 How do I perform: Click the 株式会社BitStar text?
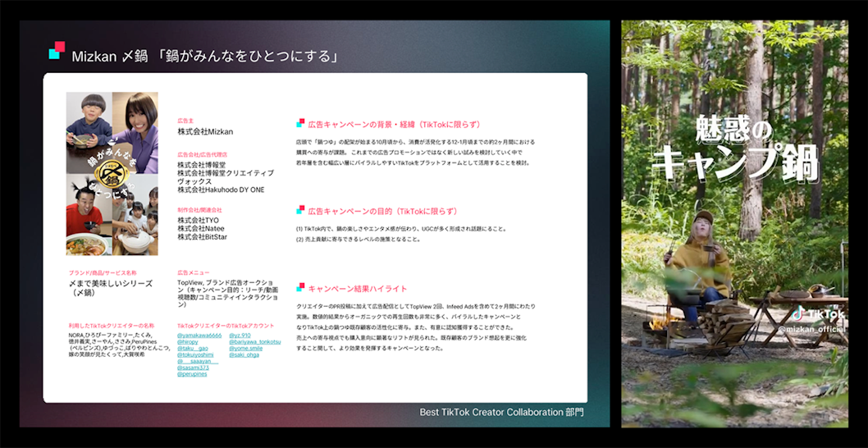pos(202,237)
